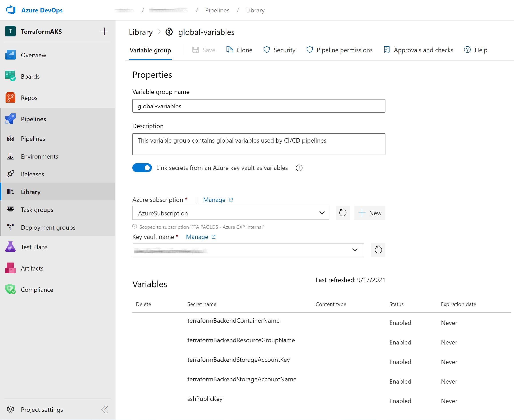Click the plus icon next to TerraformAKS
Viewport: 514px width, 420px height.
coord(105,31)
